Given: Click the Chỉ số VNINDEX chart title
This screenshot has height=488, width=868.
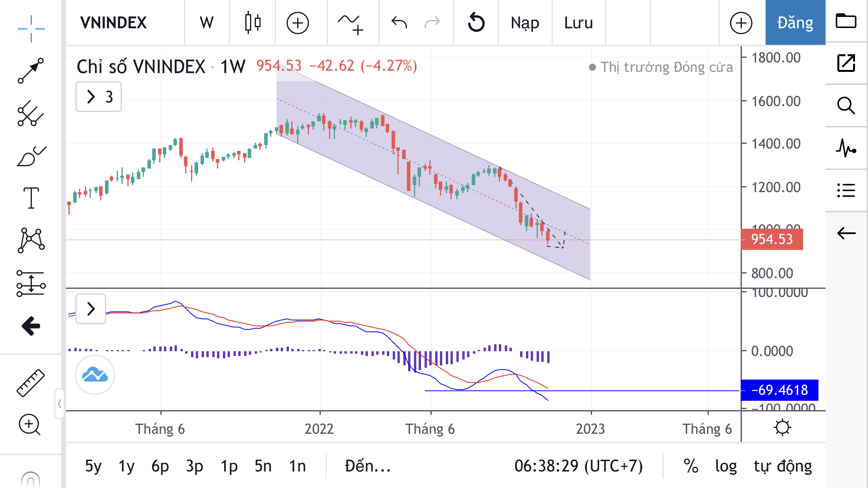Looking at the screenshot, I should click(141, 67).
